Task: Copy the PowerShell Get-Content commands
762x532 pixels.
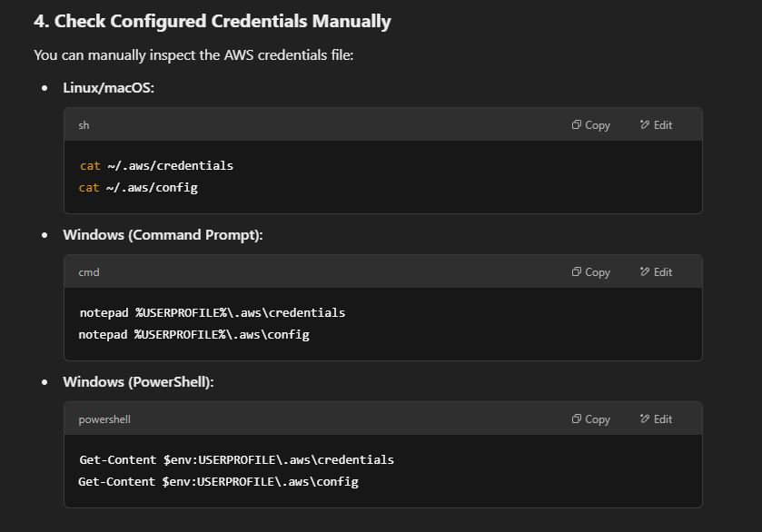Action: point(591,419)
